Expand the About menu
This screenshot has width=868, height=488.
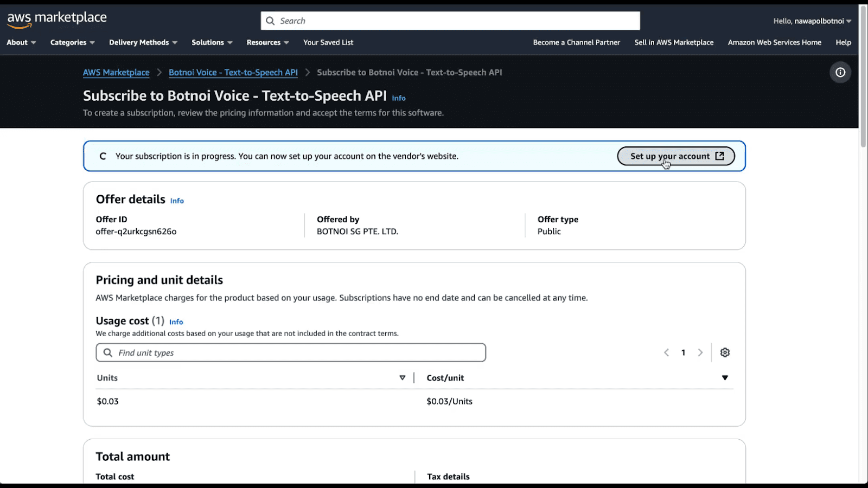click(x=21, y=42)
